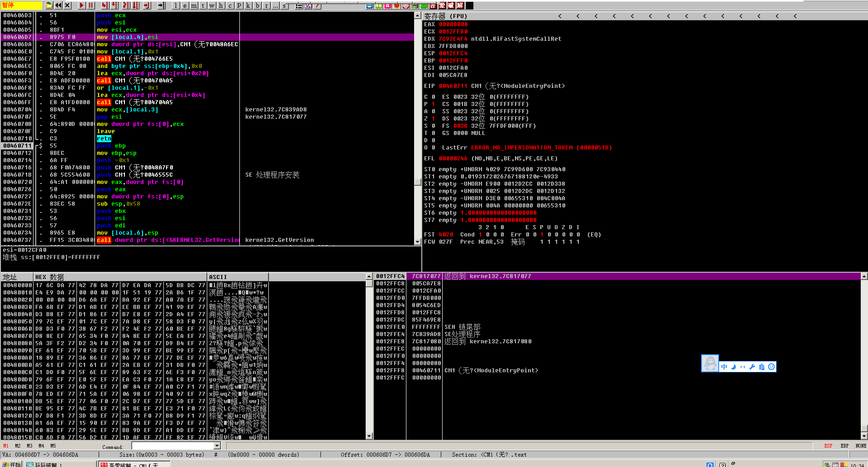Toggle bookmark M3
The width and height of the screenshot is (868, 467).
[x=29, y=446]
